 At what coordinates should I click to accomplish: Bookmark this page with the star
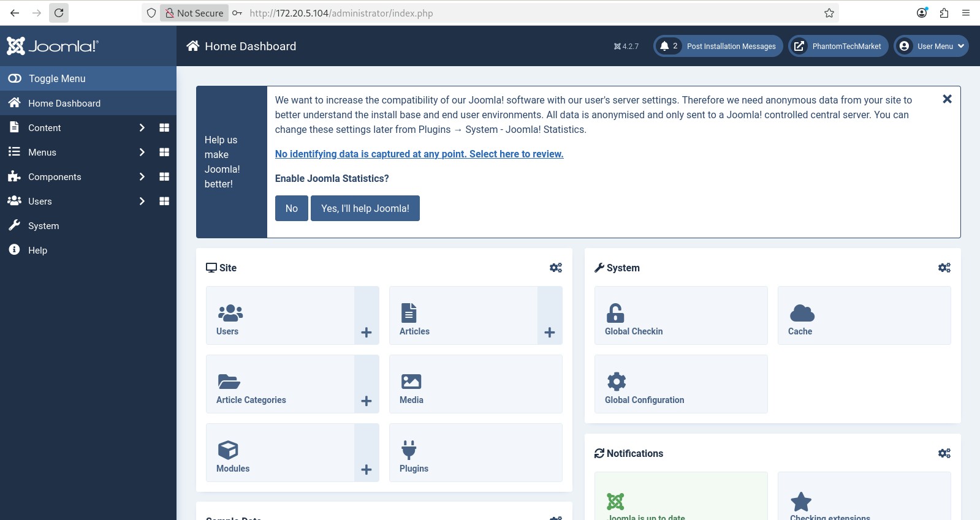(829, 13)
